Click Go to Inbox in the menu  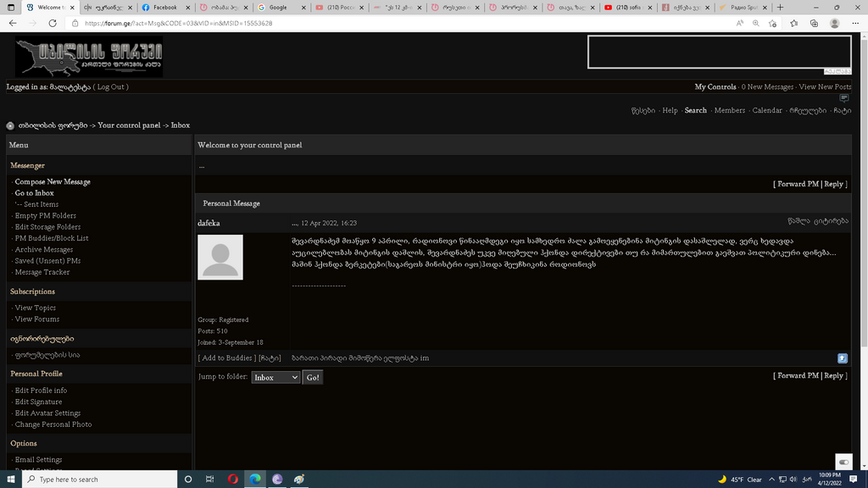34,193
